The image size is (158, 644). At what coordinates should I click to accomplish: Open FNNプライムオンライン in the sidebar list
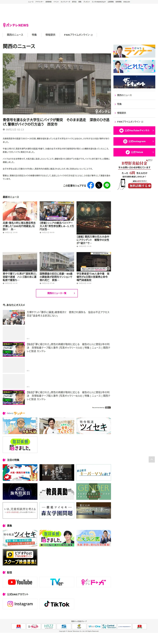(134, 122)
